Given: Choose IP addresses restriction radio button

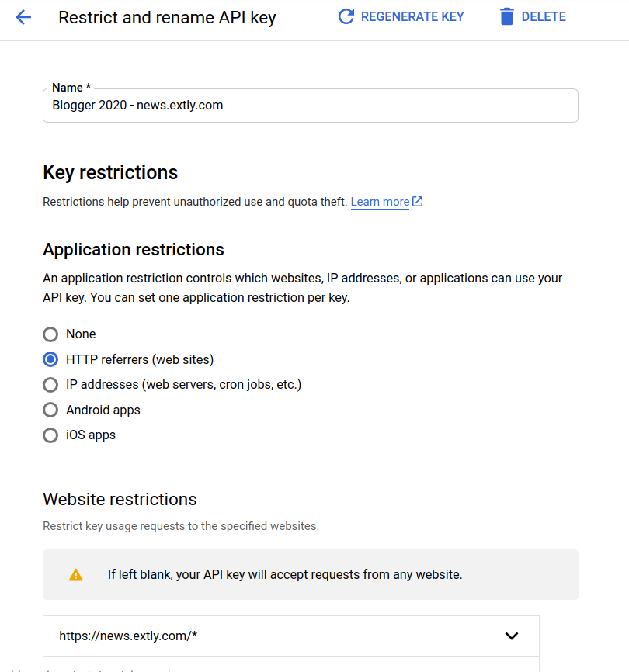Looking at the screenshot, I should (50, 385).
